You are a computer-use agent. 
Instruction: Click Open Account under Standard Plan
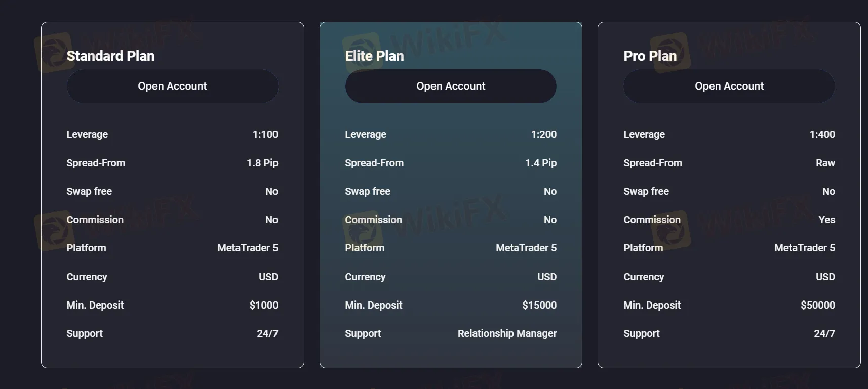[172, 87]
